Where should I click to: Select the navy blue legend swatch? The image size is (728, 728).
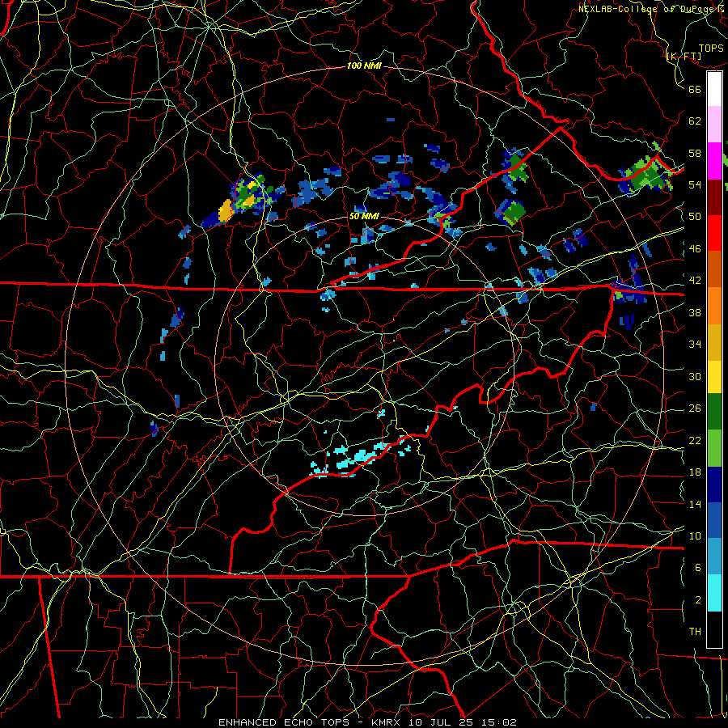click(x=714, y=485)
